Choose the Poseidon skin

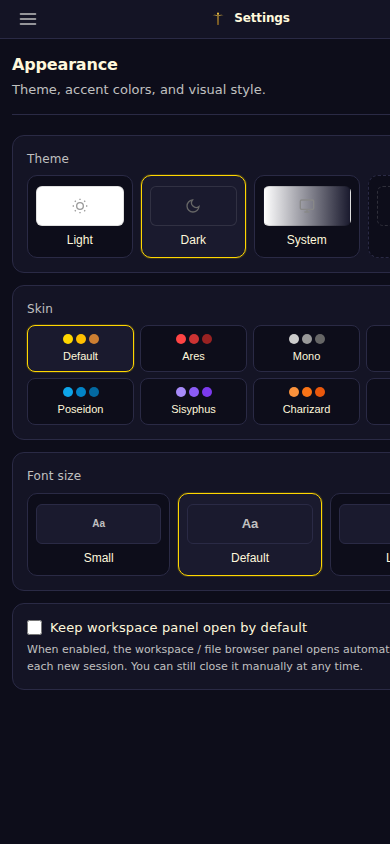[80, 402]
